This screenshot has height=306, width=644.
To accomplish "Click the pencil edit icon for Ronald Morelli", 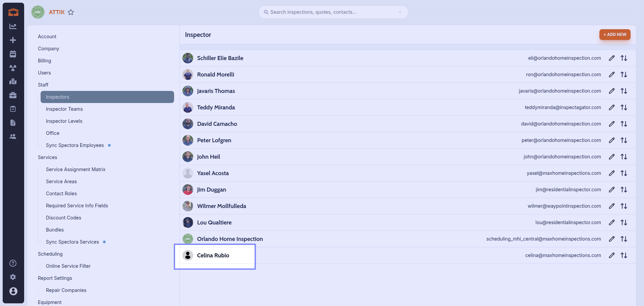I will [x=612, y=74].
